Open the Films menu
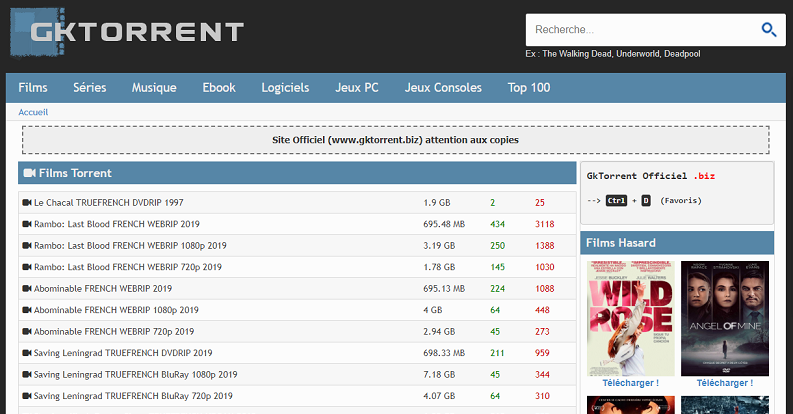Screen dimensions: 793x414 [x=33, y=87]
